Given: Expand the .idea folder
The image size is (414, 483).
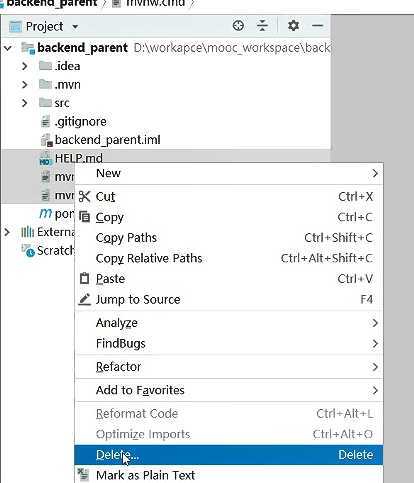Looking at the screenshot, I should pyautogui.click(x=24, y=66).
